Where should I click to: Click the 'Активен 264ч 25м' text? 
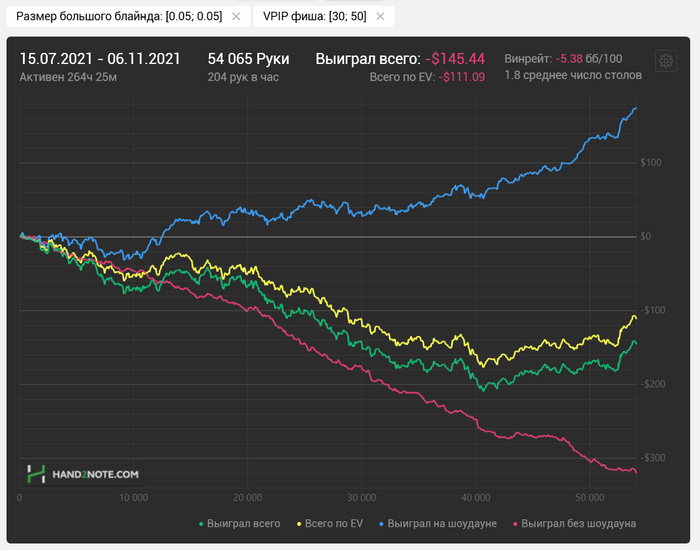pyautogui.click(x=68, y=77)
